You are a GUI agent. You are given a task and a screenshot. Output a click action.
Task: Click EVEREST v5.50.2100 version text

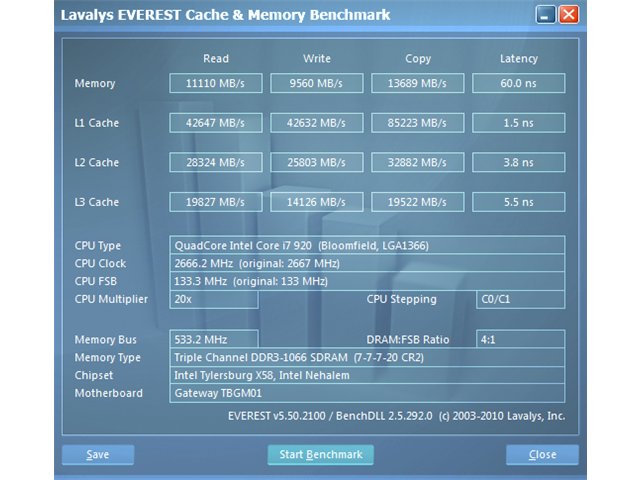(396, 416)
